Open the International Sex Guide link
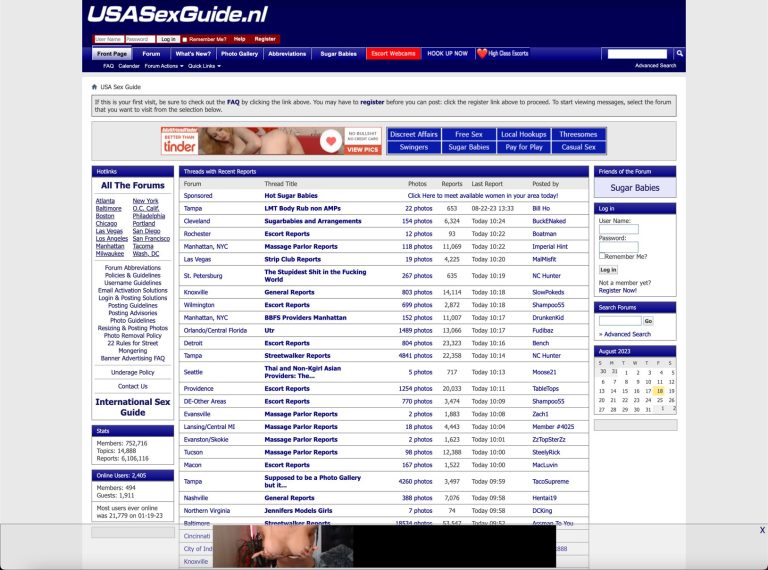 coord(133,407)
